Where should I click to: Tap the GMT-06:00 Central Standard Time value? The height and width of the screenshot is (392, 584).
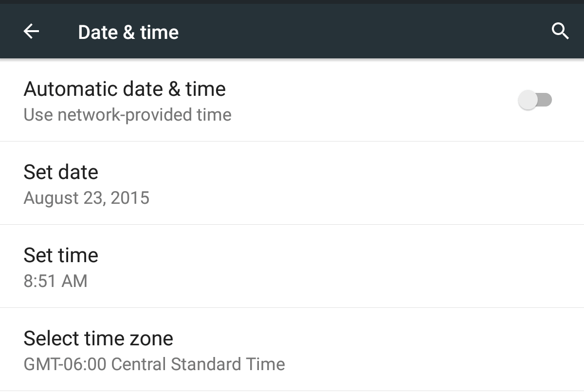(154, 364)
